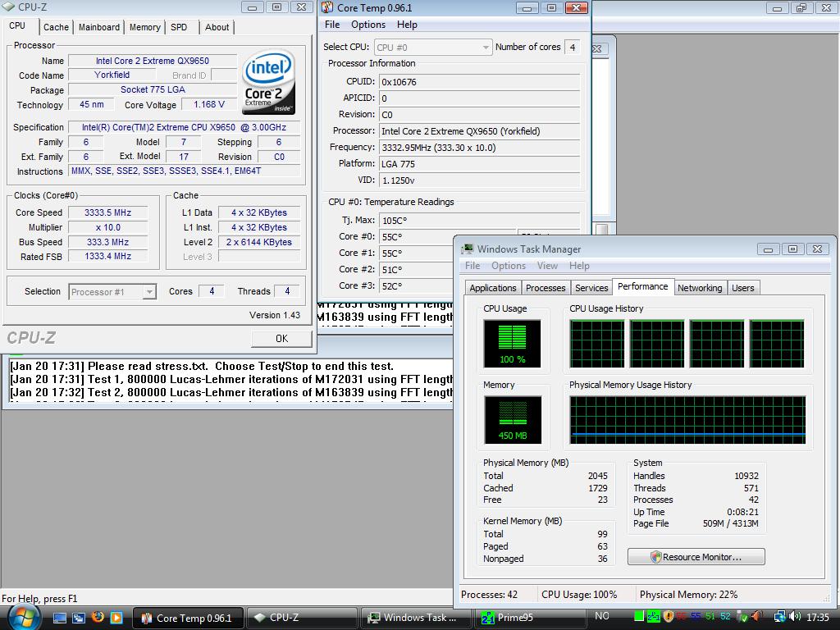
Task: Click the shield icon on Resource Monitor button
Action: (655, 557)
